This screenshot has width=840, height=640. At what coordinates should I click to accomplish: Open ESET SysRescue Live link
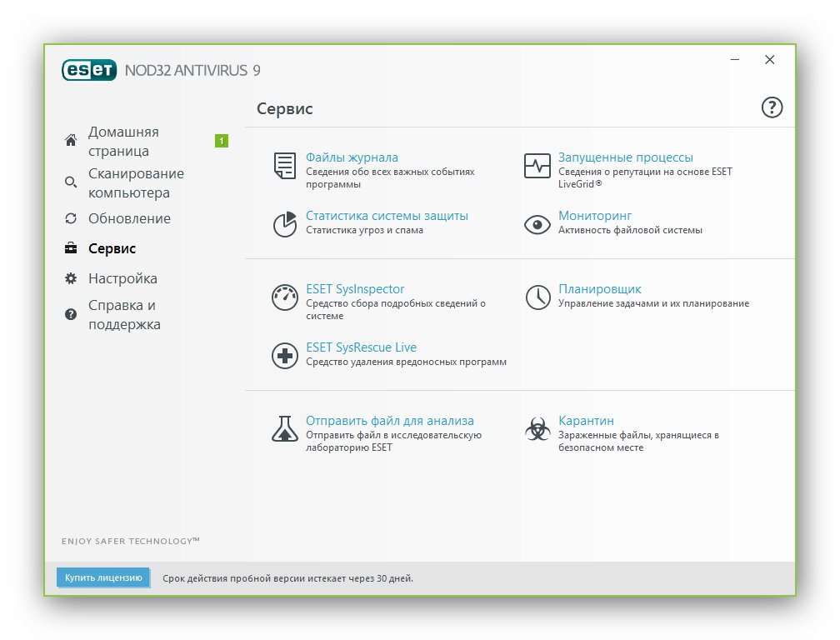point(361,347)
